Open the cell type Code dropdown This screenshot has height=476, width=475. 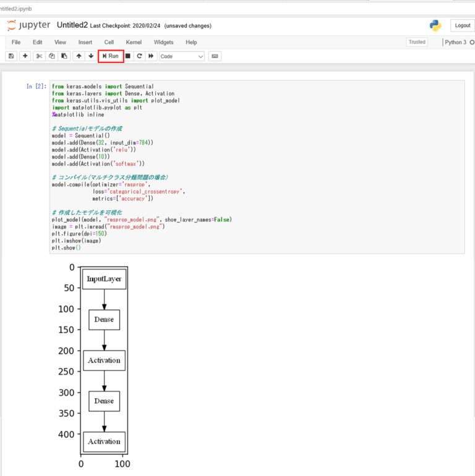pos(182,56)
